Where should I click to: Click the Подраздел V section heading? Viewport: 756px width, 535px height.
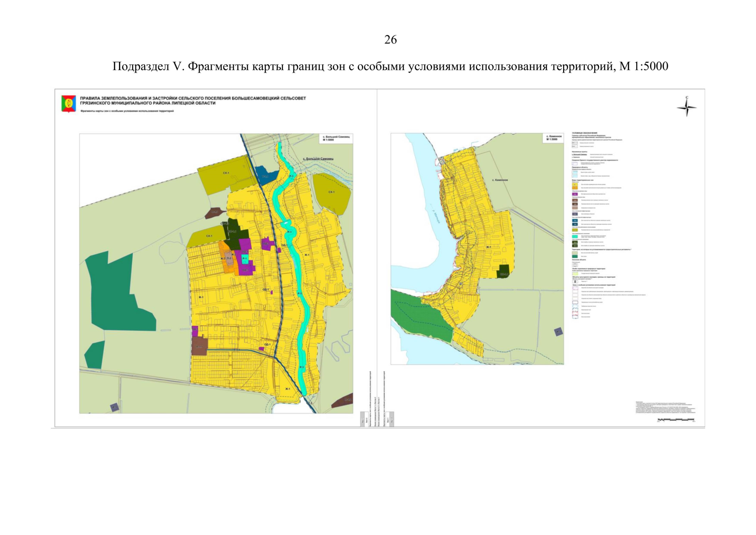click(x=390, y=66)
